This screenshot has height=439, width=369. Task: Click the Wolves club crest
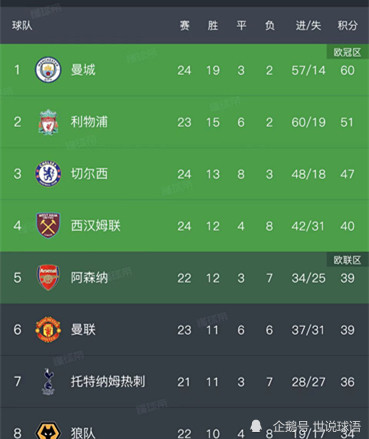click(x=48, y=431)
